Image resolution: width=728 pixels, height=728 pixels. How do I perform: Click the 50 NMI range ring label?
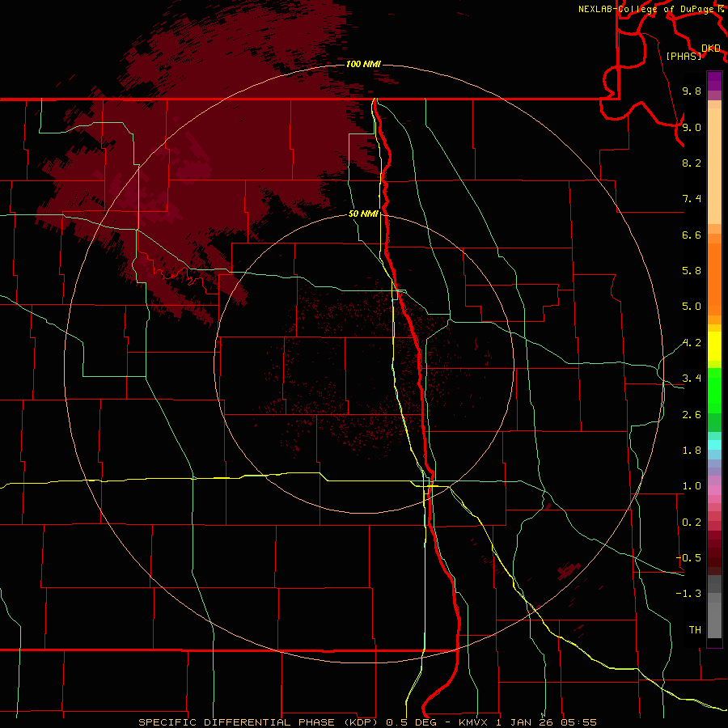[x=363, y=214]
